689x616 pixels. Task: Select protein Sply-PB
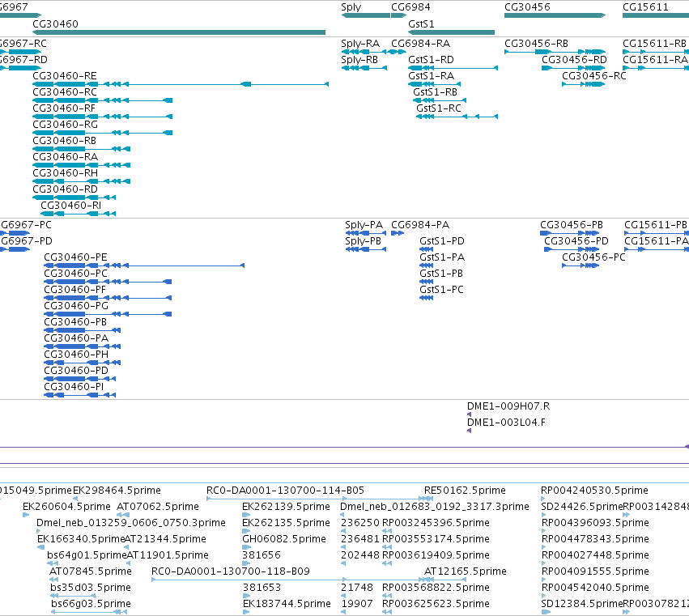pyautogui.click(x=363, y=242)
